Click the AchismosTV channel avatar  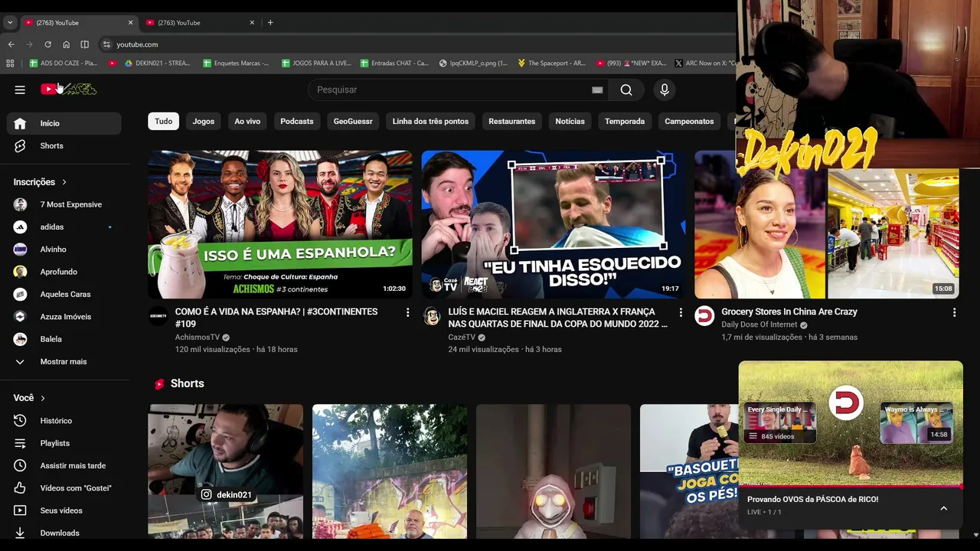pos(158,316)
